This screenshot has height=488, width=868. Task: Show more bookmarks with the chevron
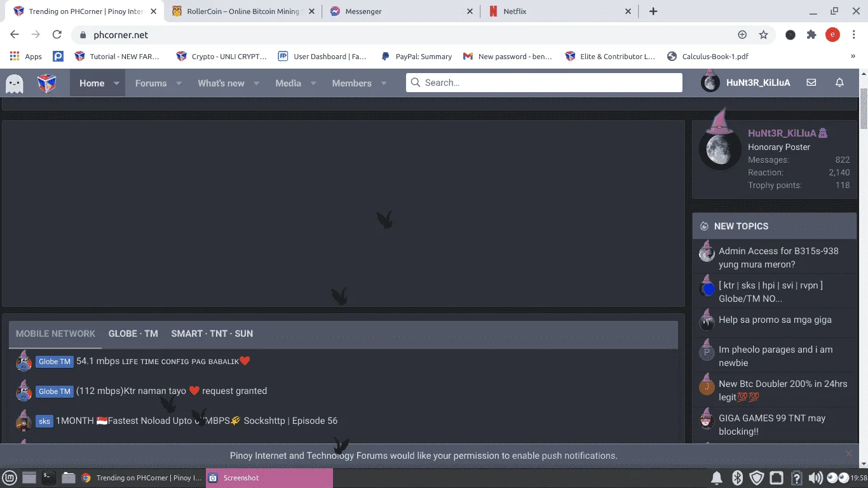(853, 57)
